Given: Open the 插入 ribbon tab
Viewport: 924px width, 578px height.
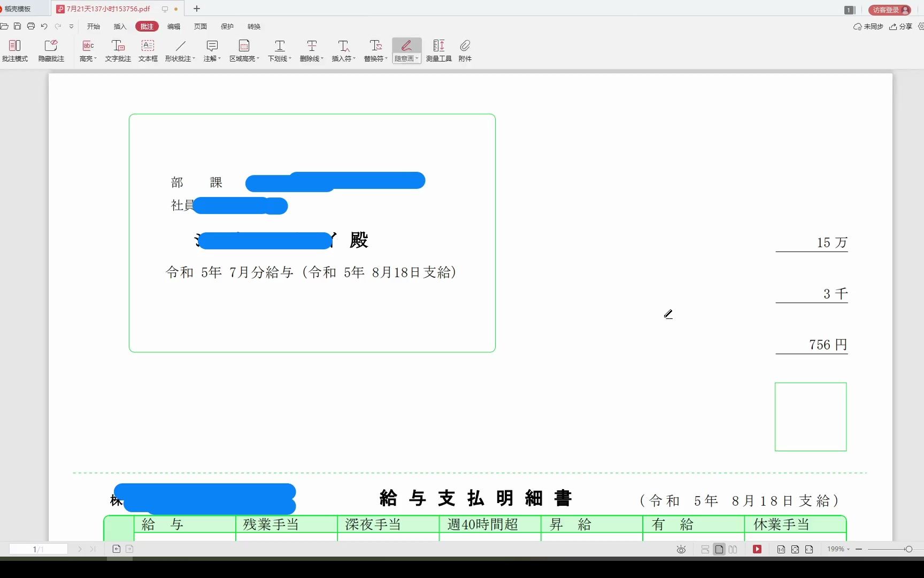Looking at the screenshot, I should click(x=120, y=26).
